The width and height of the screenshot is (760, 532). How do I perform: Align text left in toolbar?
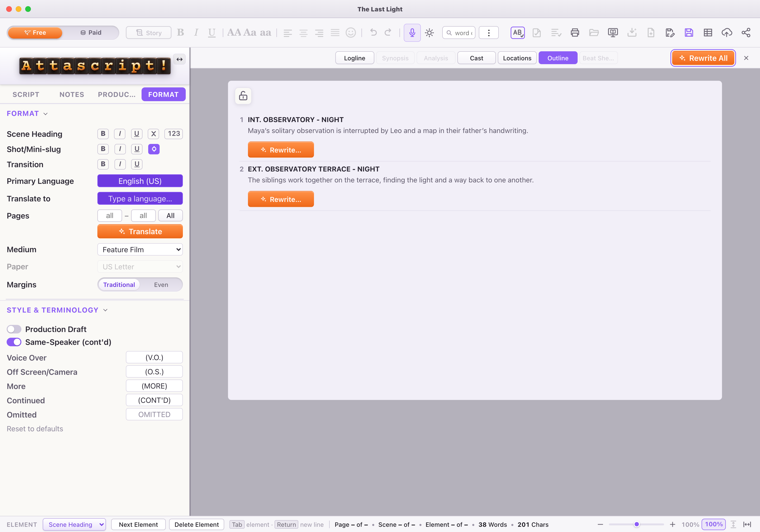pos(288,33)
